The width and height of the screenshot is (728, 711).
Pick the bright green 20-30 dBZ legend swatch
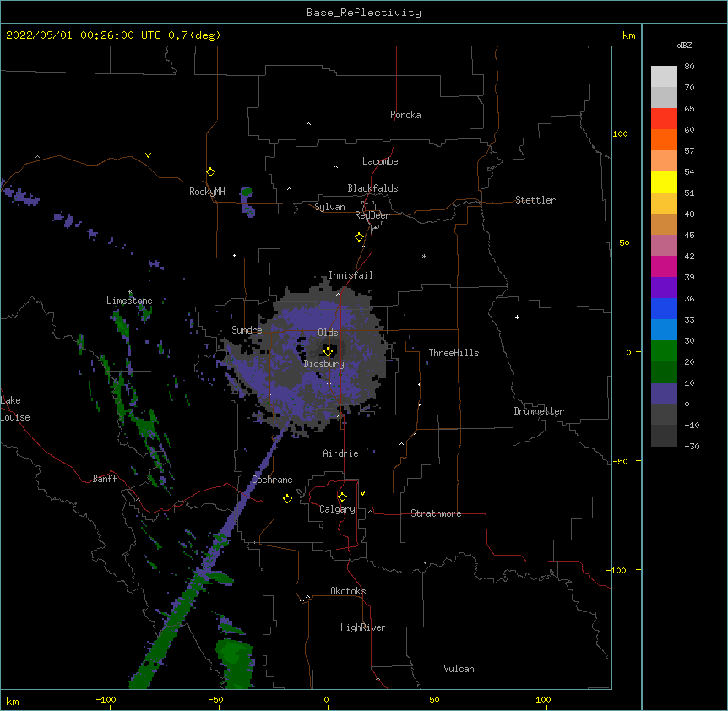(664, 351)
